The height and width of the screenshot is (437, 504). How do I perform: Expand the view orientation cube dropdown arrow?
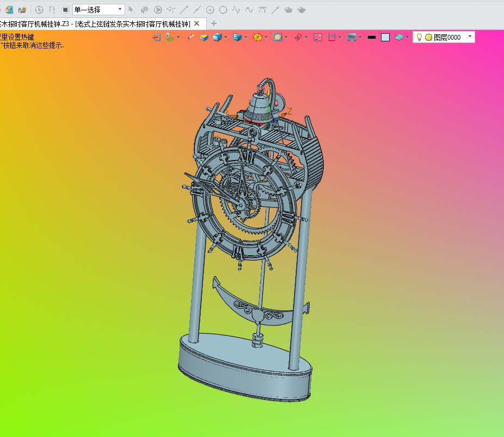point(246,37)
